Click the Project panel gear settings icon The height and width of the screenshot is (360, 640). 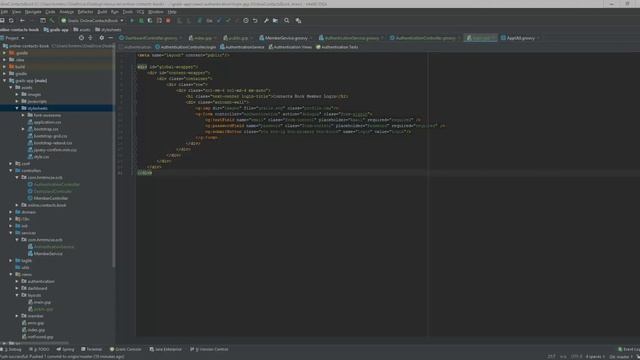coord(102,38)
